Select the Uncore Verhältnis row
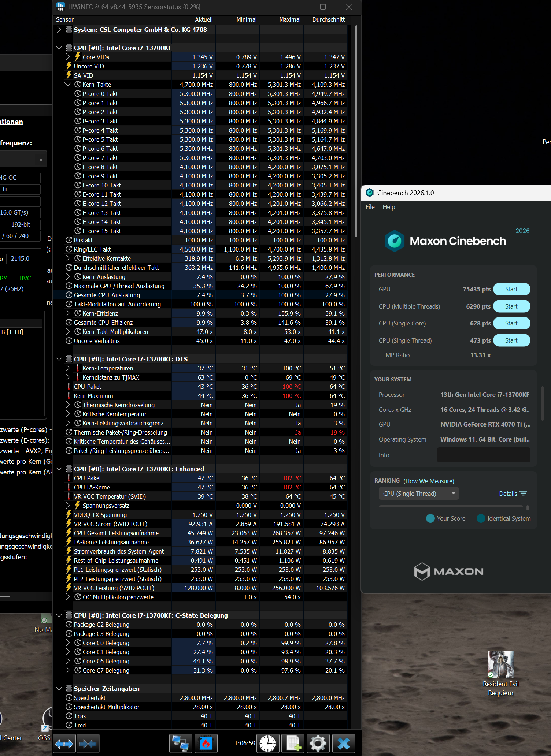551x756 pixels. (x=200, y=341)
